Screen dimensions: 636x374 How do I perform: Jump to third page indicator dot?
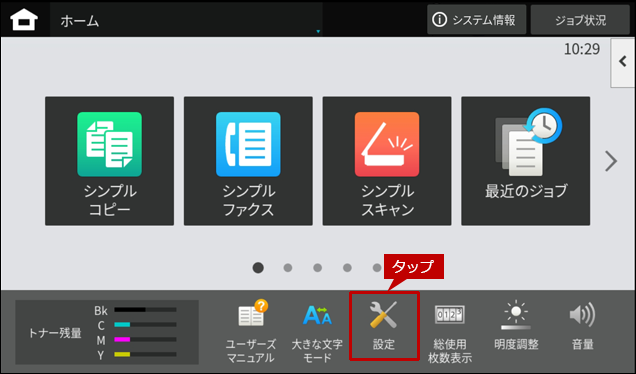pos(318,268)
